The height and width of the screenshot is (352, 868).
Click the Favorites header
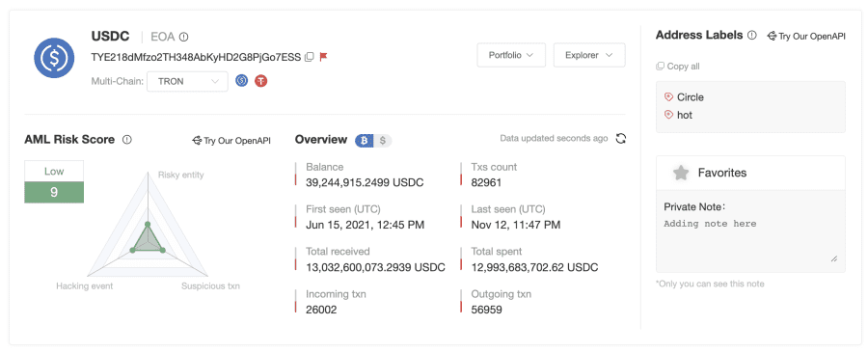click(x=750, y=173)
